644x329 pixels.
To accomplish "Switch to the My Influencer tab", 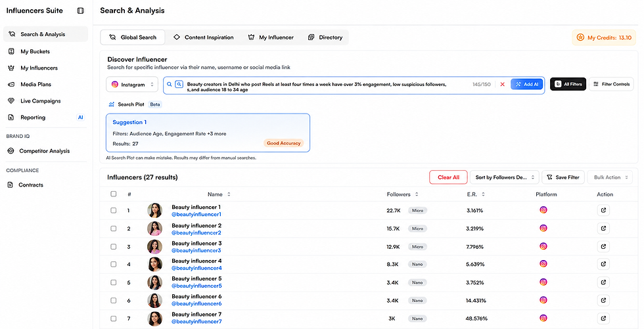I will (x=271, y=37).
